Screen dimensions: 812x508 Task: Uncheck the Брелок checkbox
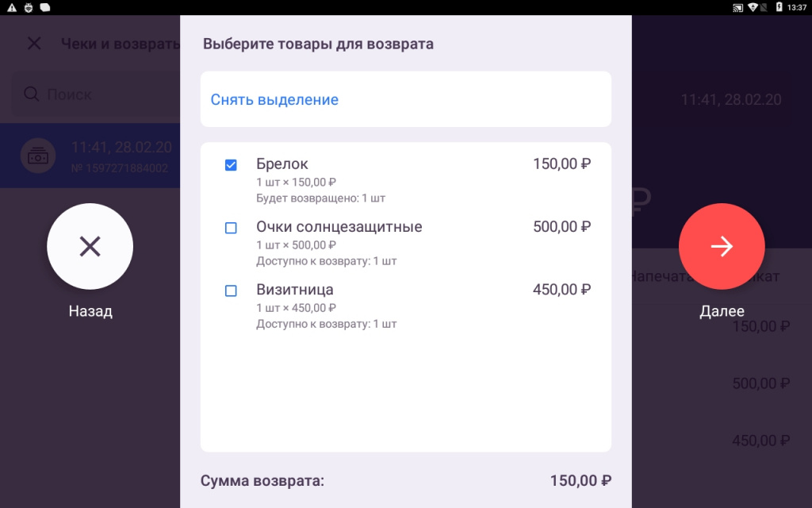pyautogui.click(x=231, y=165)
